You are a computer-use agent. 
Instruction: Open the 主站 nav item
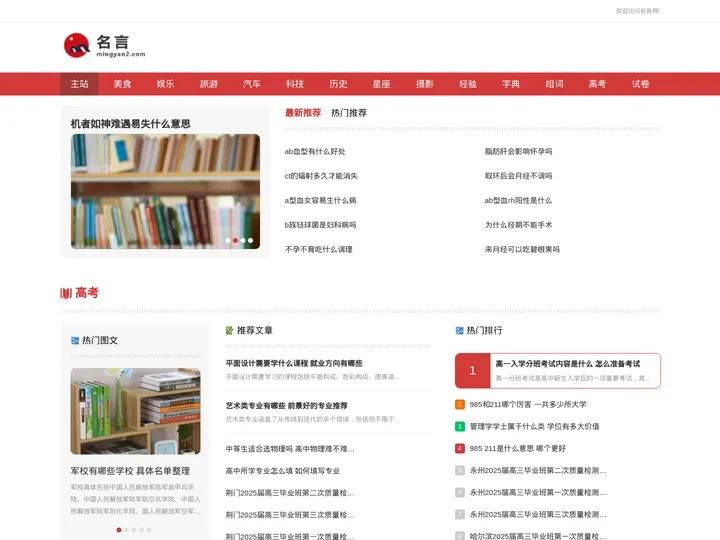click(x=79, y=84)
